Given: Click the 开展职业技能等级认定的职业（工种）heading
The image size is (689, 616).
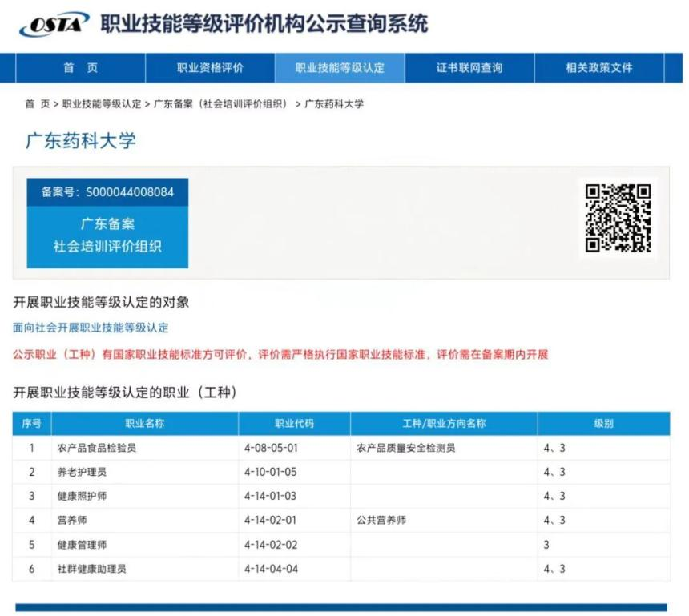Looking at the screenshot, I should 125,392.
